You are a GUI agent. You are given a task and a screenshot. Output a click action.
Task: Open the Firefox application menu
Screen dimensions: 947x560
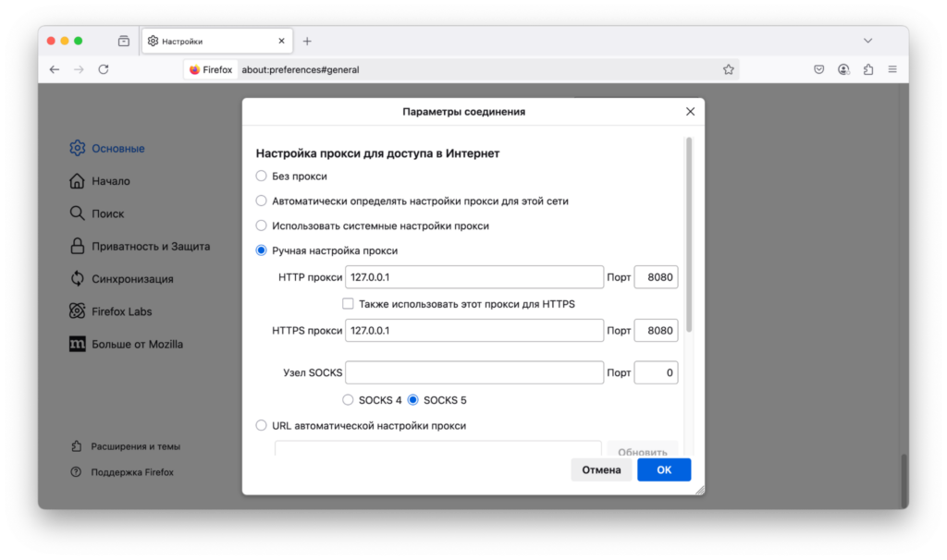[892, 68]
